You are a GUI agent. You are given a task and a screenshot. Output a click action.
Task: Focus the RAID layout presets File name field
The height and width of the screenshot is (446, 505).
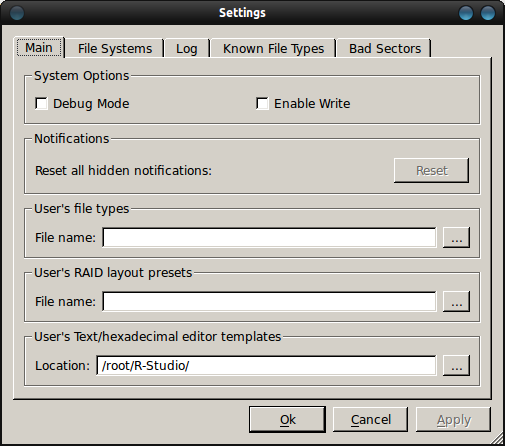(269, 302)
